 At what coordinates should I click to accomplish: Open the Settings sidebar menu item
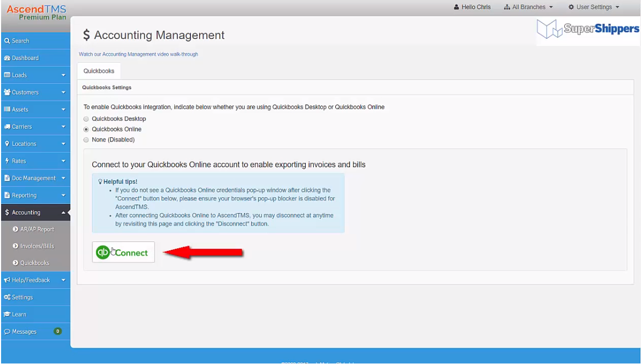click(x=36, y=297)
